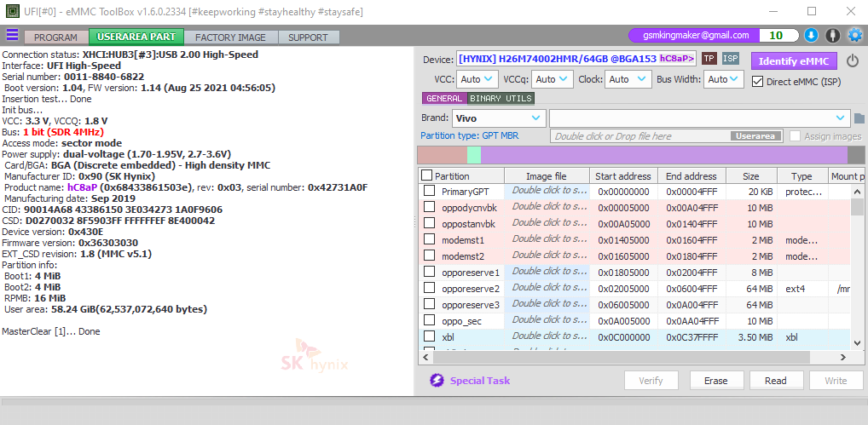Click the blue download updates icon

point(811,36)
